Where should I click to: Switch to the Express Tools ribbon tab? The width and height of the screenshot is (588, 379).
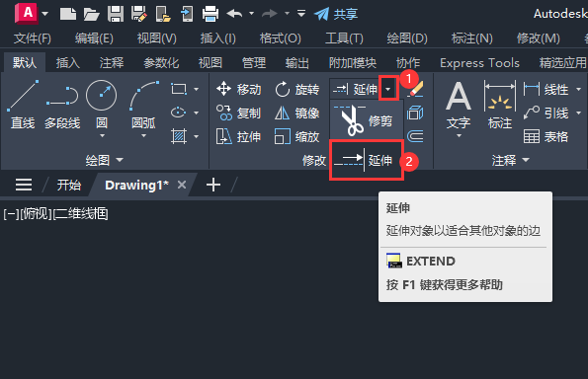pyautogui.click(x=479, y=62)
